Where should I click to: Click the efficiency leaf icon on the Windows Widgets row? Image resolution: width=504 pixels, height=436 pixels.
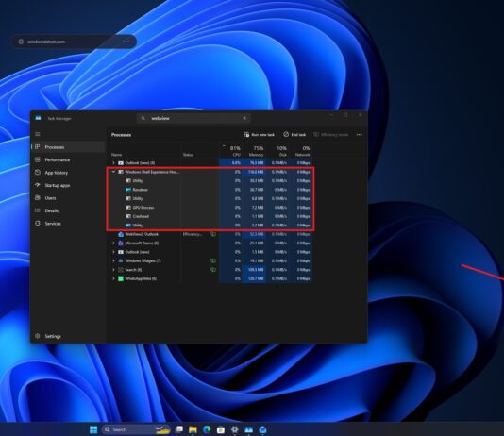(213, 260)
